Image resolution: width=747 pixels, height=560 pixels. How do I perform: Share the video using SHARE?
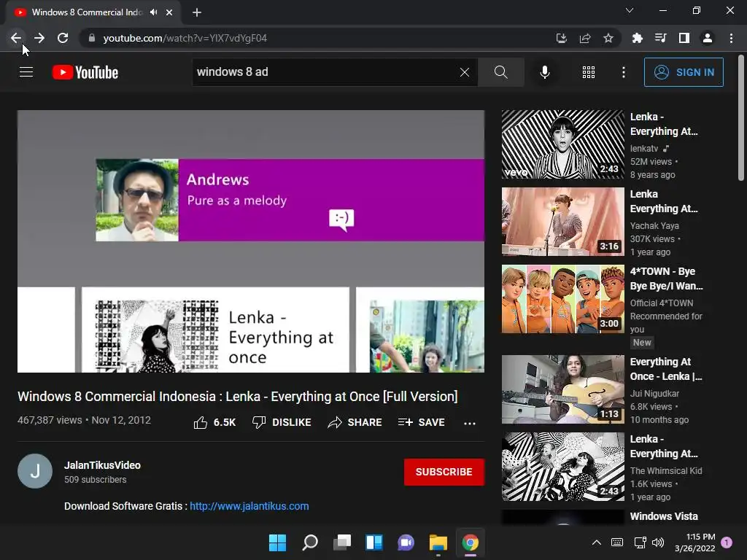click(355, 422)
